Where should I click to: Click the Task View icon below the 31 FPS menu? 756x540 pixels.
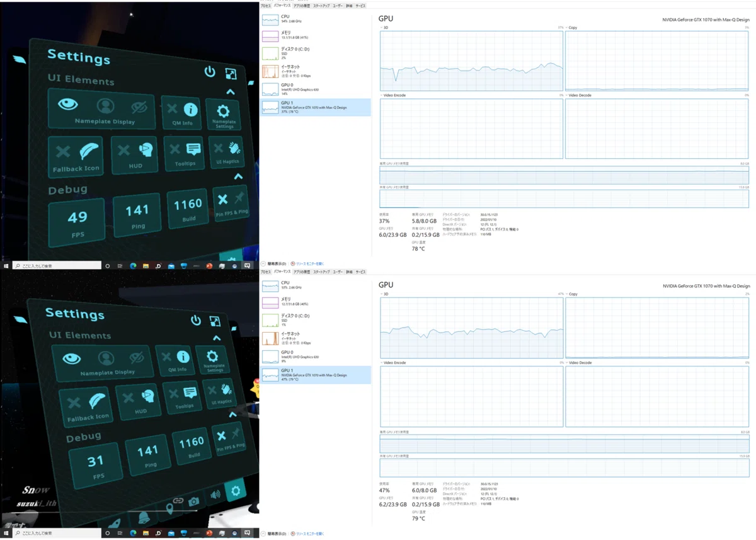point(120,533)
